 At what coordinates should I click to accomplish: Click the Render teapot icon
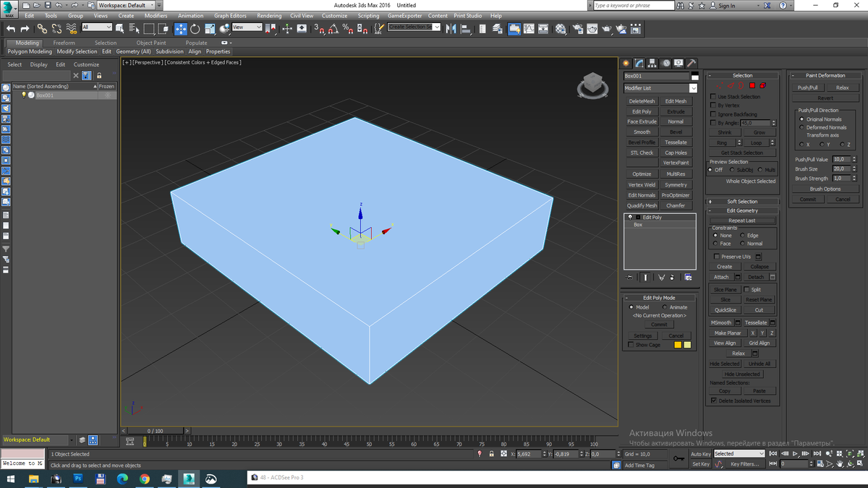pyautogui.click(x=606, y=29)
